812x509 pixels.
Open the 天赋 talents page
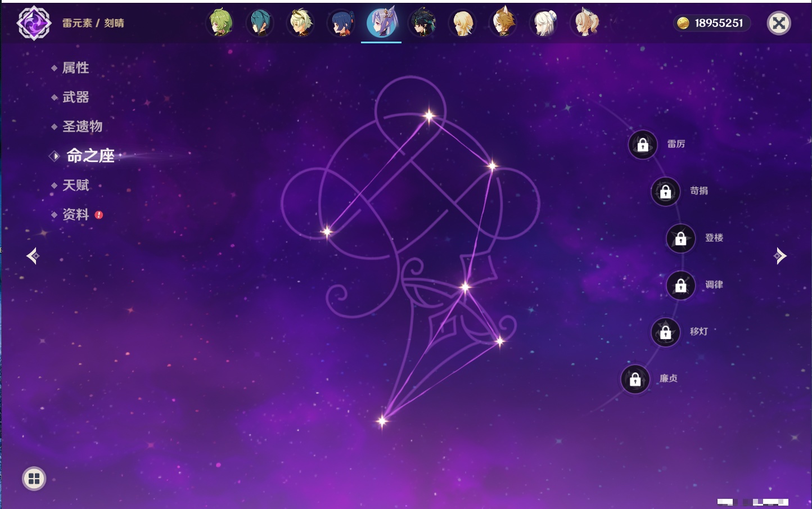(x=75, y=185)
